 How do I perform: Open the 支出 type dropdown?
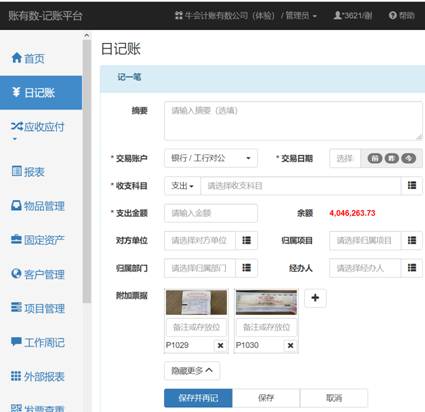pyautogui.click(x=182, y=186)
